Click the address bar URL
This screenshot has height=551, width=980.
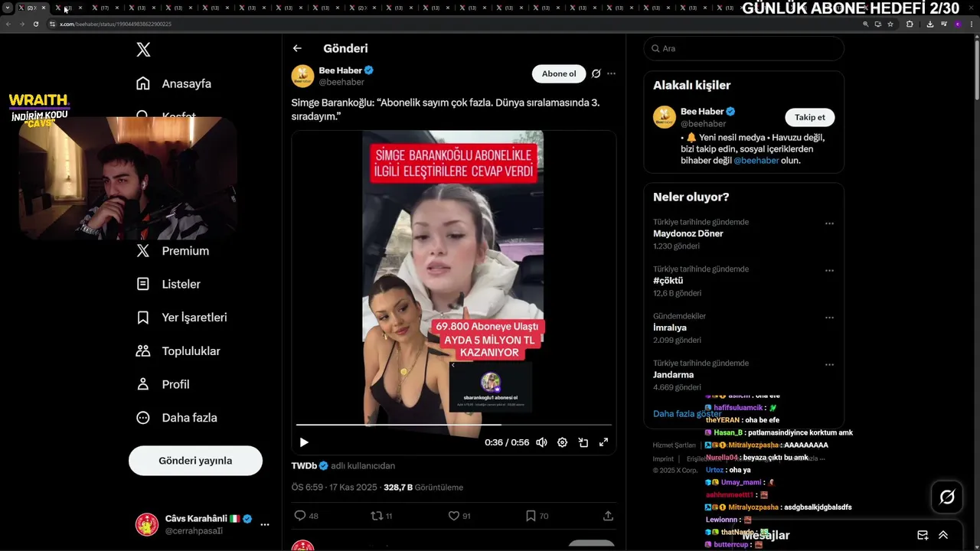click(116, 24)
